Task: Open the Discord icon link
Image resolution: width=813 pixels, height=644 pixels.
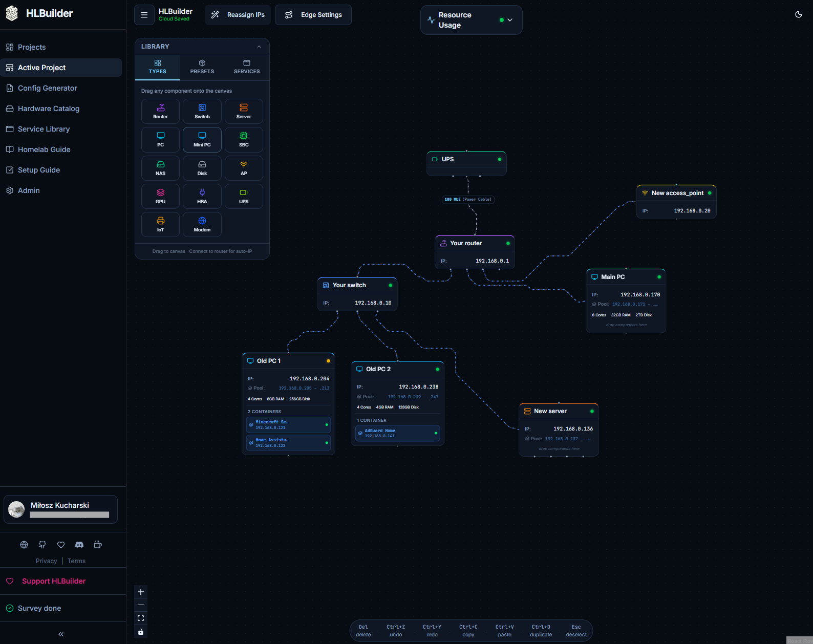Action: pos(79,545)
